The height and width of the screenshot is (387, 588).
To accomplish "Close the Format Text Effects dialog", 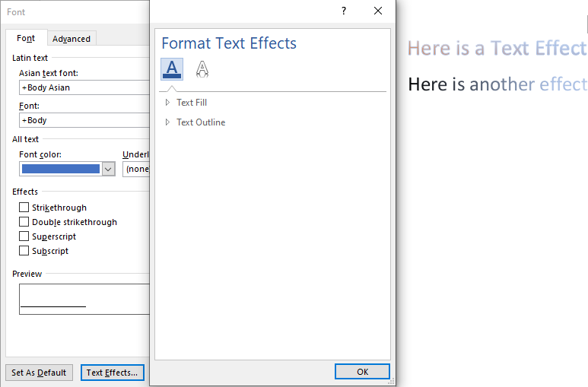I will (x=378, y=11).
